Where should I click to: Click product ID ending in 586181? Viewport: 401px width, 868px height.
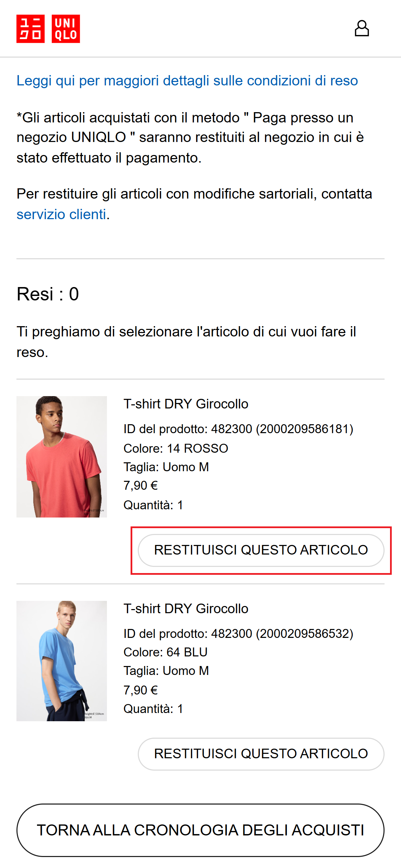[x=238, y=429]
